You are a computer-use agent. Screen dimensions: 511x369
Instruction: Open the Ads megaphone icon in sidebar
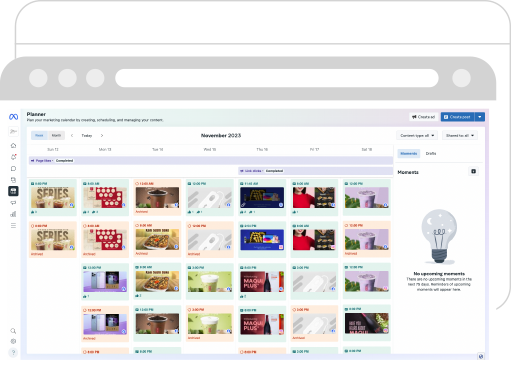[x=13, y=203]
